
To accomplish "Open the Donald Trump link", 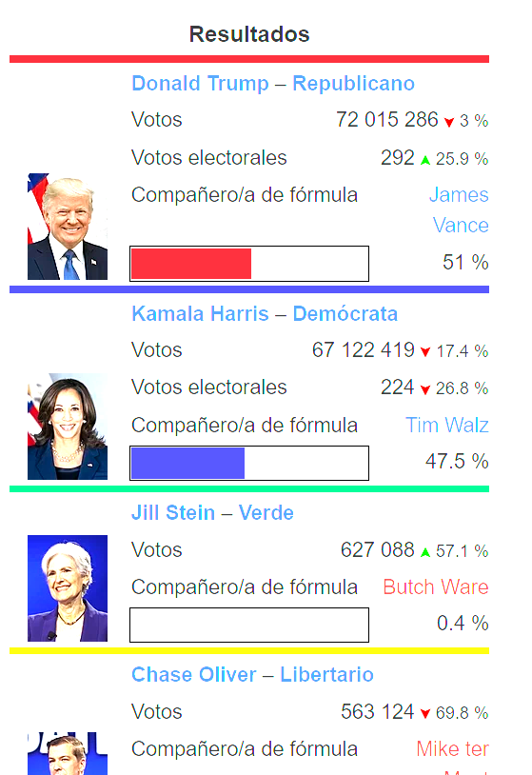I will click(x=200, y=84).
